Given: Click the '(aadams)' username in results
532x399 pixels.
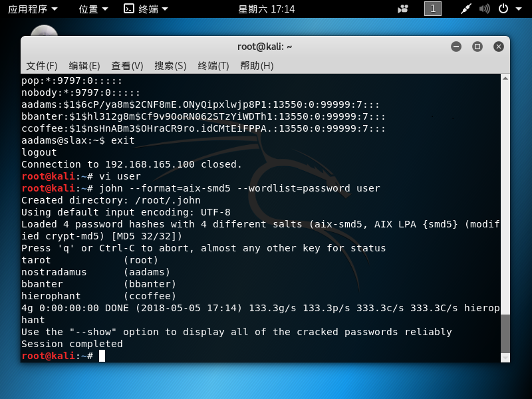Looking at the screenshot, I should (146, 272).
